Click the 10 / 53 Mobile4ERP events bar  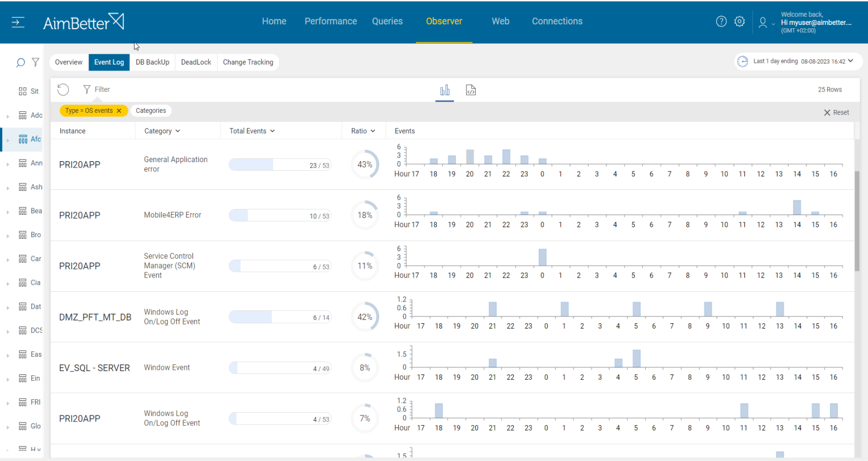click(280, 215)
